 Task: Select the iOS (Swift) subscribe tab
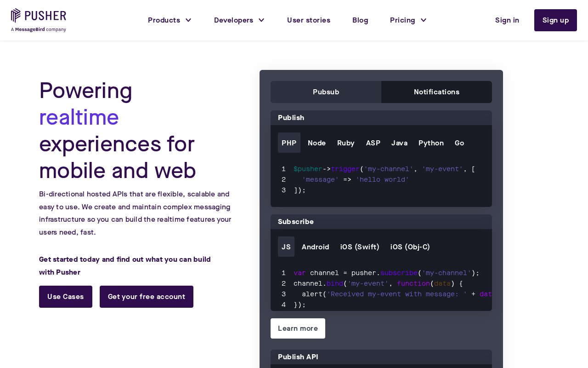tap(360, 247)
